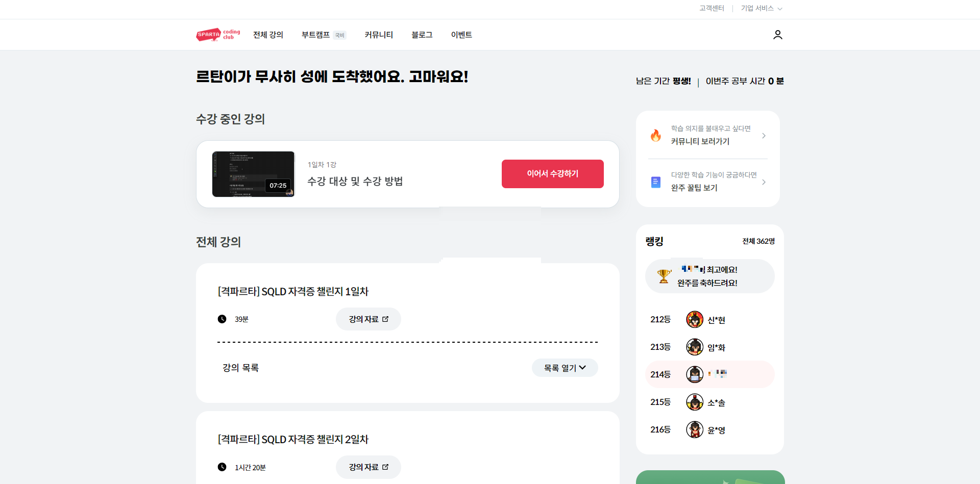
Task: Click avatar of 윤*영 at rank 216
Action: [x=695, y=430]
